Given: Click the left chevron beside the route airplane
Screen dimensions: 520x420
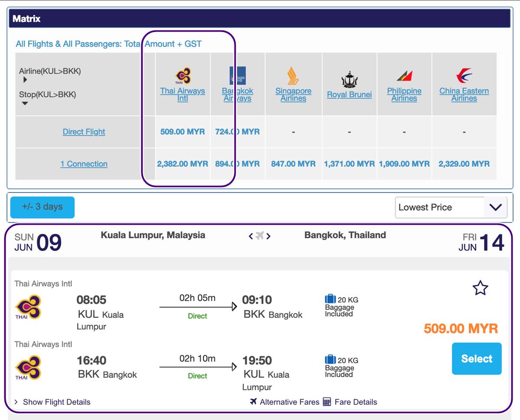Looking at the screenshot, I should pyautogui.click(x=250, y=236).
